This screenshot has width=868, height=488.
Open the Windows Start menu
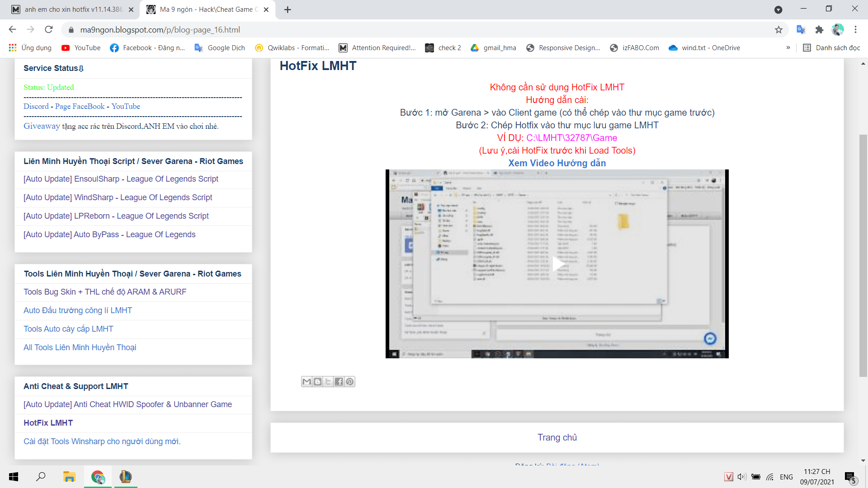[x=14, y=477]
